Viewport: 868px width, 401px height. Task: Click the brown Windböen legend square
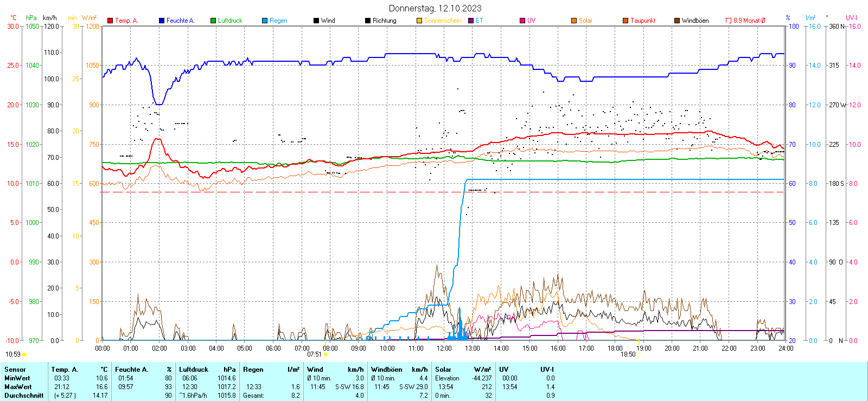point(677,21)
